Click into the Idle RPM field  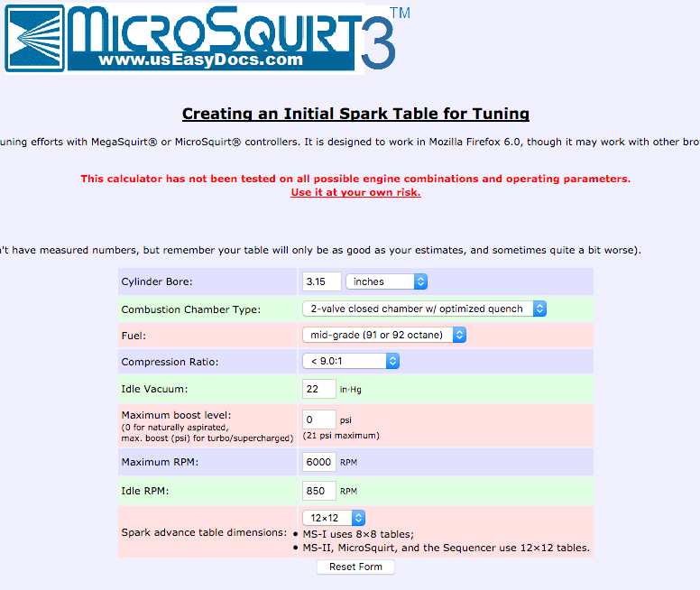point(319,492)
